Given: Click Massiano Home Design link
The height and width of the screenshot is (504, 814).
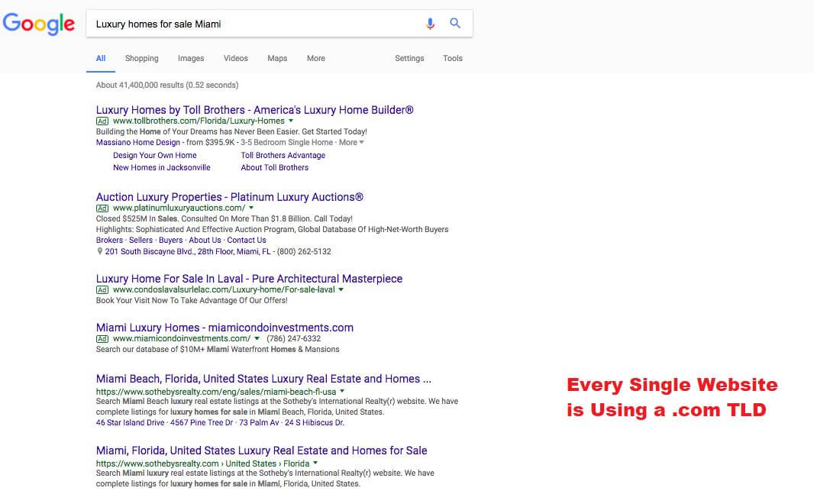Looking at the screenshot, I should point(138,142).
